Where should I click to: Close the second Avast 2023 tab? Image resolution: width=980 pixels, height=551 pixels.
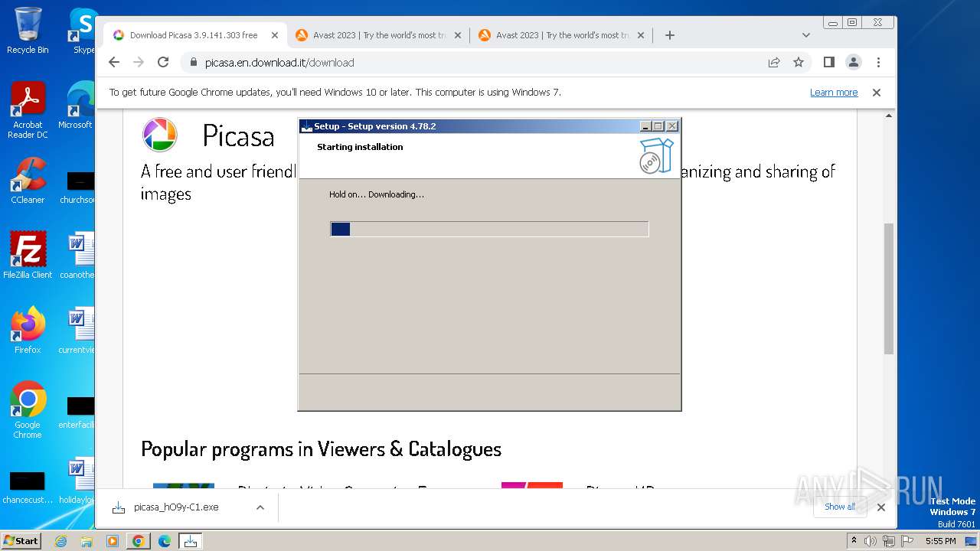point(641,35)
